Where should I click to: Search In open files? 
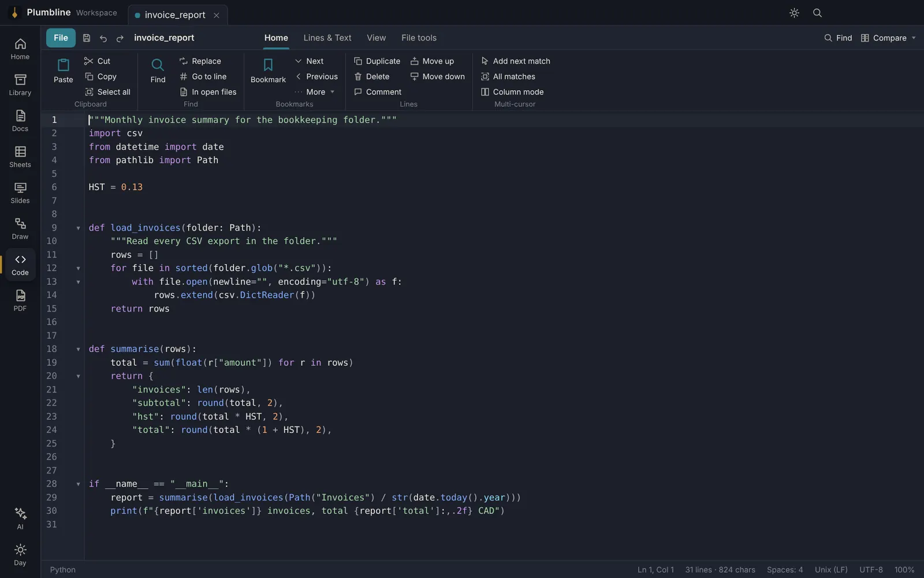coord(208,92)
